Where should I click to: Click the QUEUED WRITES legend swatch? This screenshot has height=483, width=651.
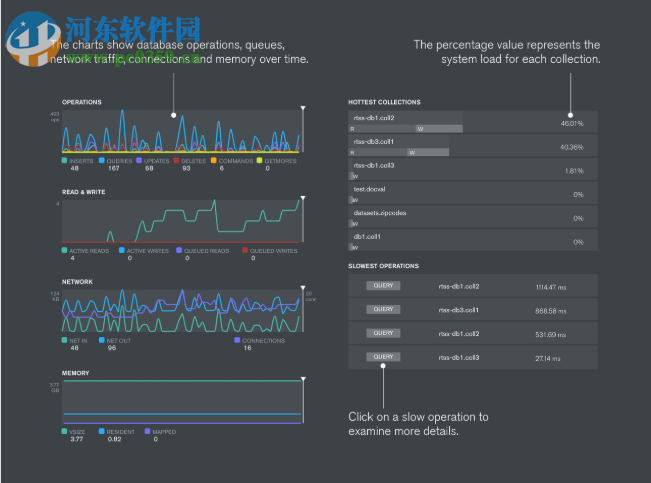pos(245,250)
